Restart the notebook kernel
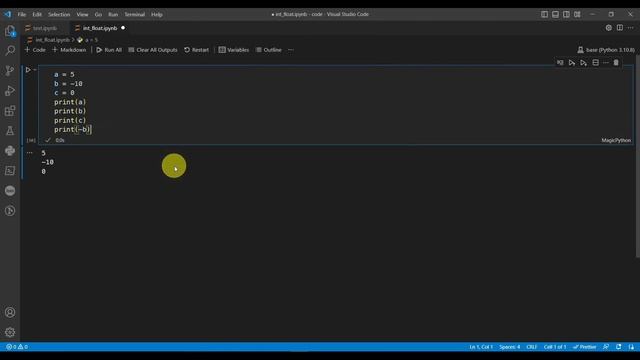640x360 pixels. click(x=196, y=50)
